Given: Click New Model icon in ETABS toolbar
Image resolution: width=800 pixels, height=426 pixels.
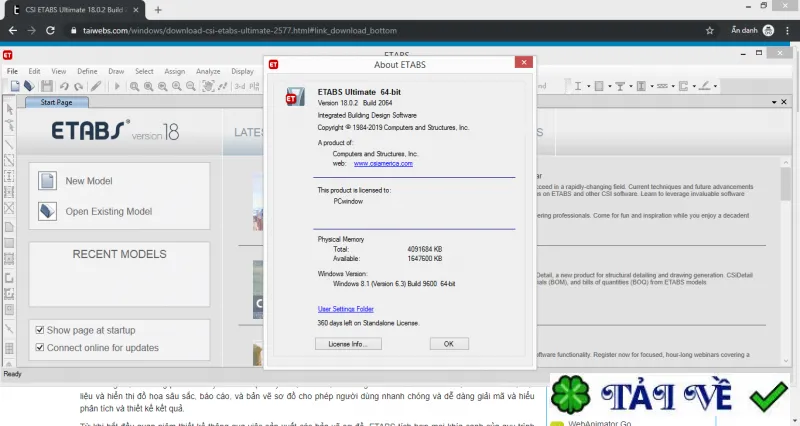Looking at the screenshot, I should 15,86.
